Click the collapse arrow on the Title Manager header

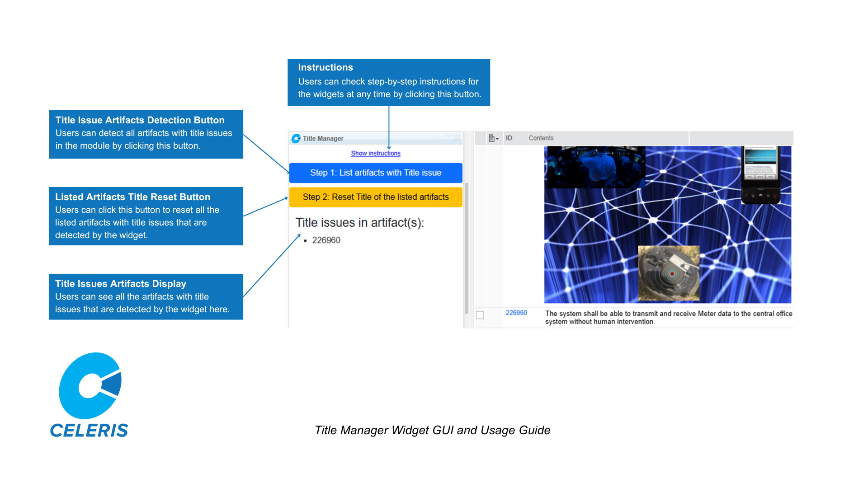click(x=449, y=136)
